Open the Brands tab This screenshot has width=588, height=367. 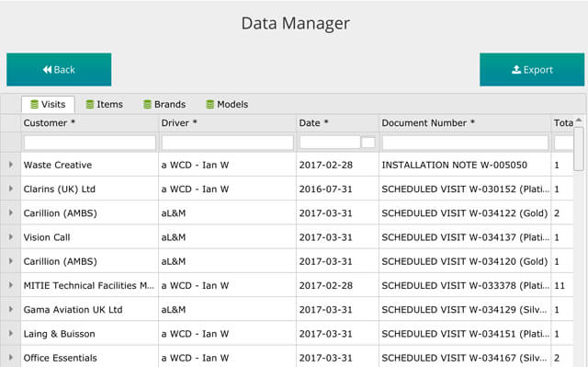click(x=164, y=104)
